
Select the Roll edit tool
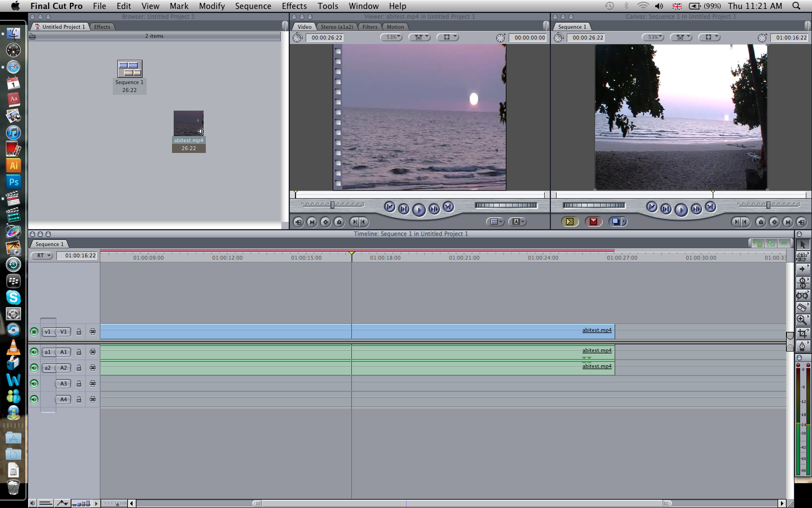tap(802, 282)
